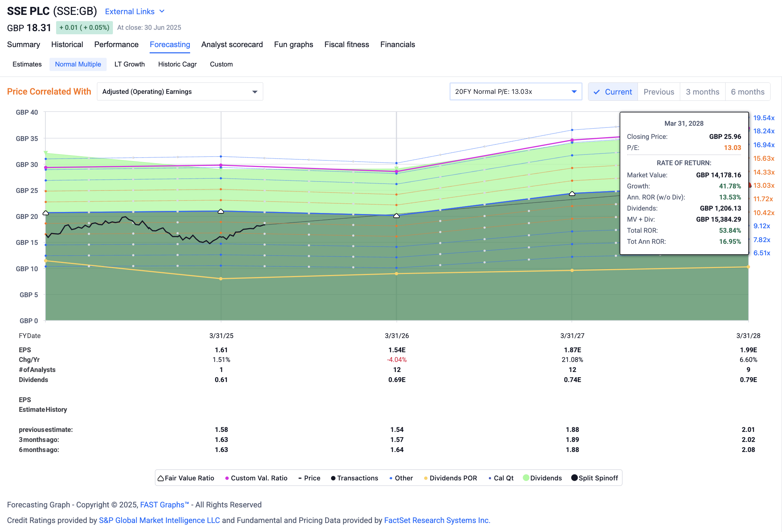This screenshot has height=532, width=782.
Task: Select the Previous estimates toggle option
Action: (x=658, y=91)
